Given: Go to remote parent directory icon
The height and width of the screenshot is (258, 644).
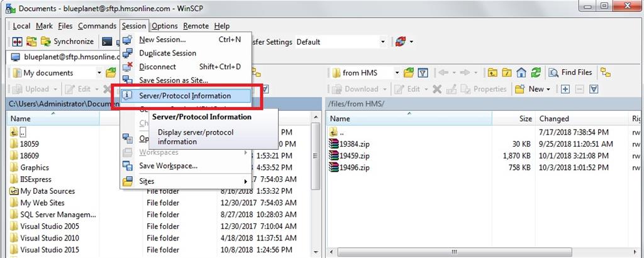Looking at the screenshot, I should pos(492,73).
